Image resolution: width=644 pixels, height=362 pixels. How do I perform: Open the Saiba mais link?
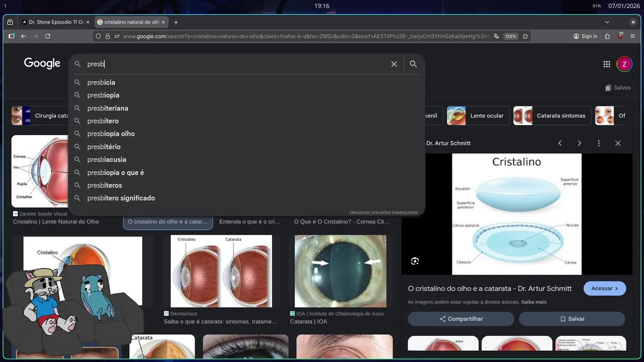[x=534, y=302]
